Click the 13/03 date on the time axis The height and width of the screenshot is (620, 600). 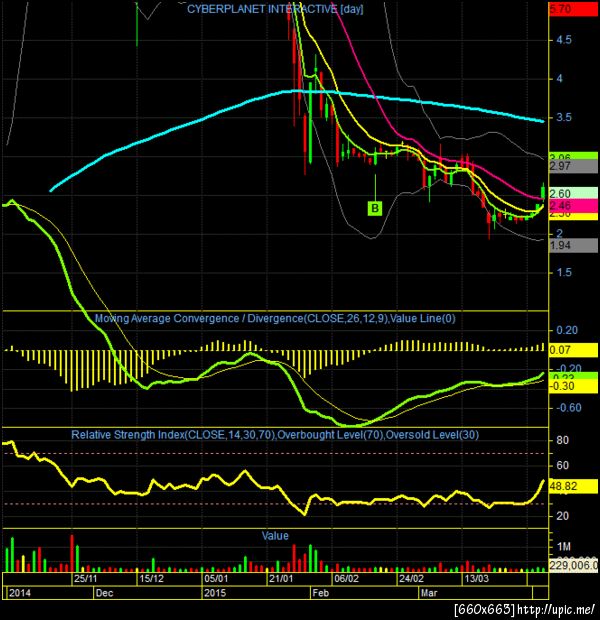coord(476,579)
